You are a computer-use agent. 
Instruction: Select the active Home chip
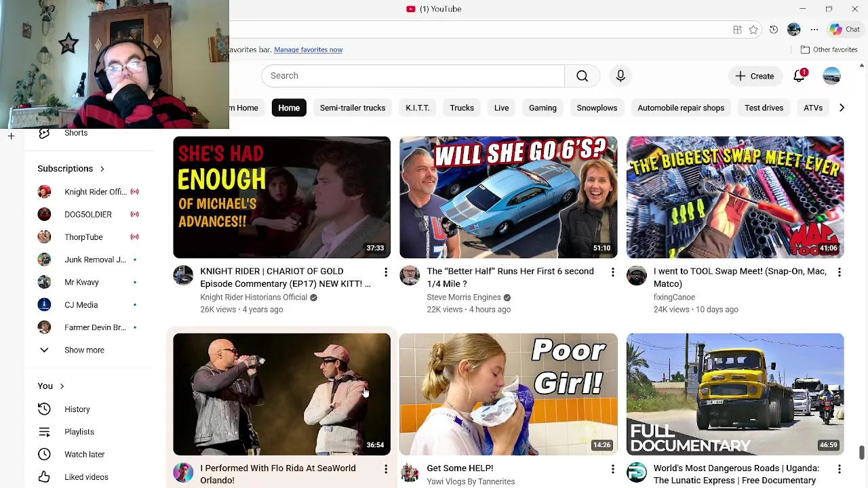[x=289, y=108]
